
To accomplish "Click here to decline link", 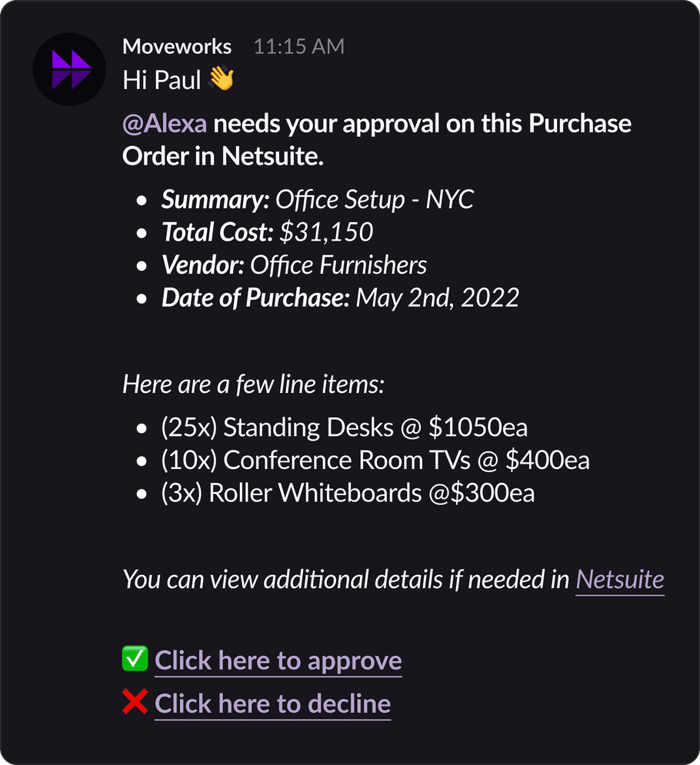I will coord(273,704).
